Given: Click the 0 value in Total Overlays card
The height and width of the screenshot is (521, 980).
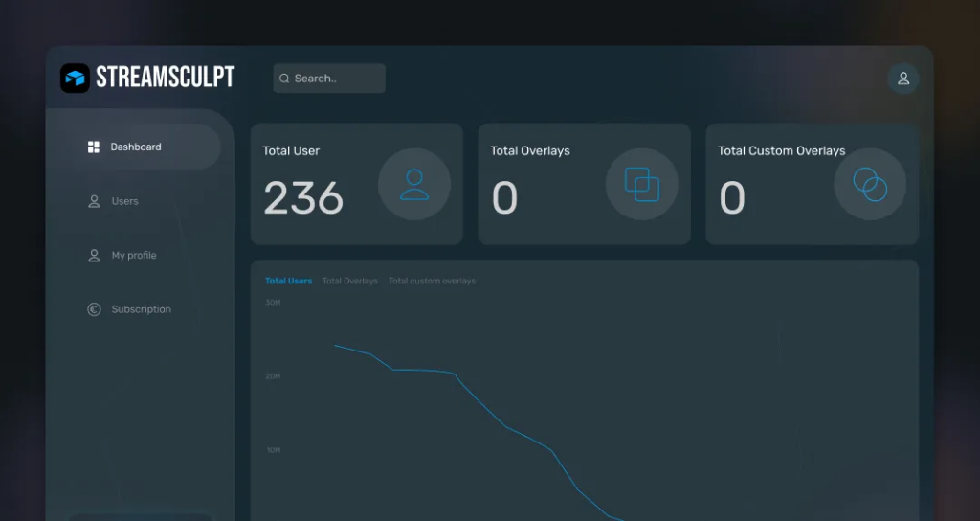Looking at the screenshot, I should coord(505,198).
